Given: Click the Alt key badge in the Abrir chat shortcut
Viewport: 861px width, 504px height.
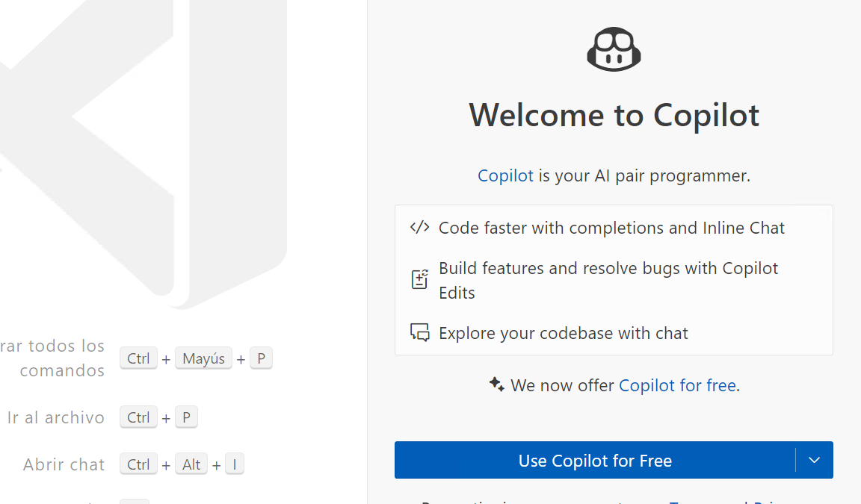Looking at the screenshot, I should coord(191,464).
